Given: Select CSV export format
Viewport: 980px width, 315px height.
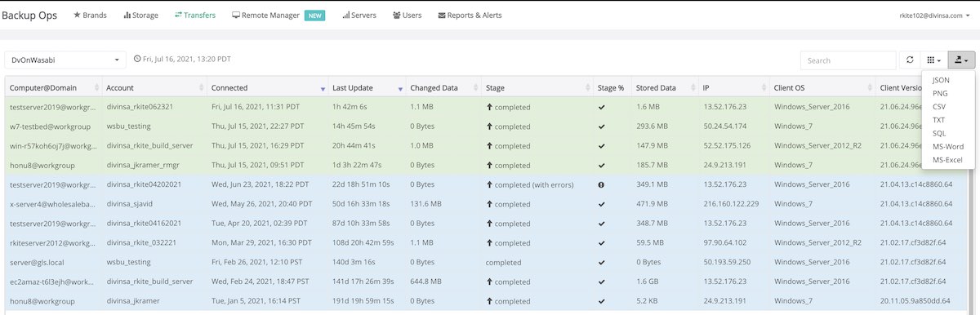Looking at the screenshot, I should (939, 107).
